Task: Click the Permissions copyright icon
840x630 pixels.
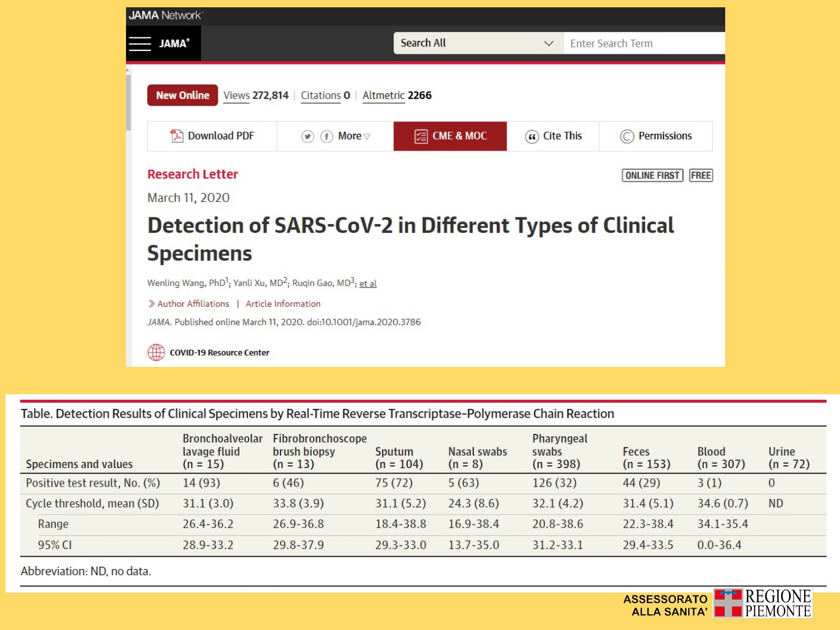Action: (627, 137)
